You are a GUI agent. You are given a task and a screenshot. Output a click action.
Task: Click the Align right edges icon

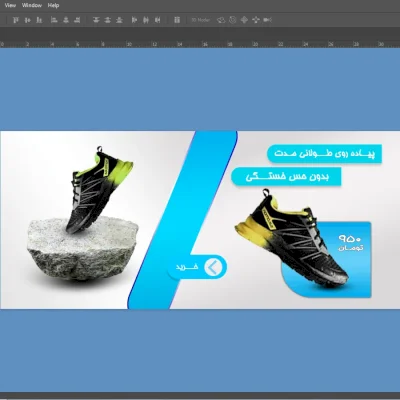tap(77, 20)
